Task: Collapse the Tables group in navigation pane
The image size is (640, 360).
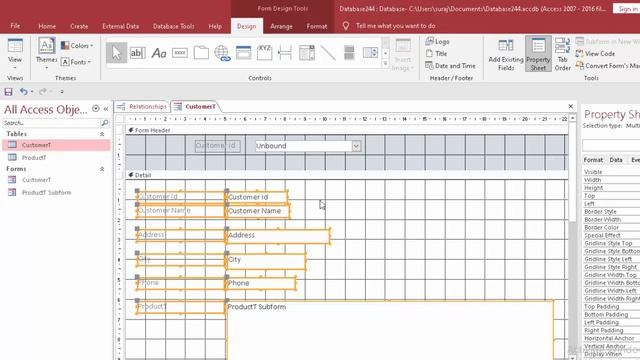Action: 102,134
